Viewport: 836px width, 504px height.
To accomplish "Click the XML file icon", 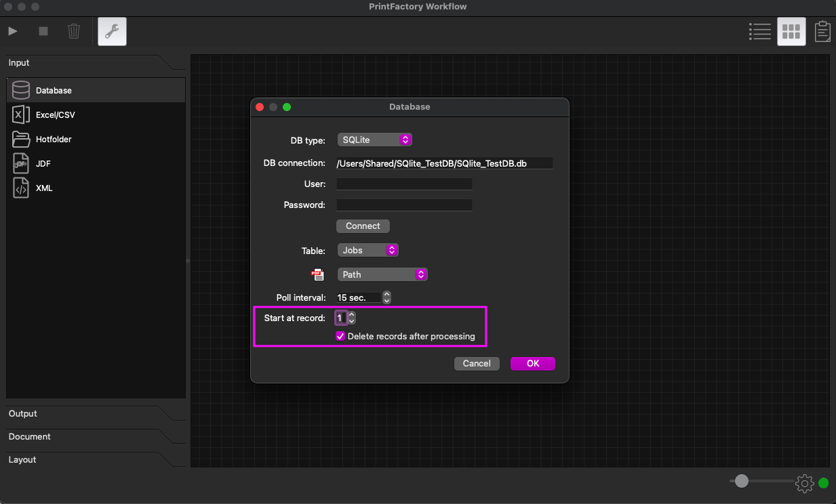I will [x=21, y=188].
